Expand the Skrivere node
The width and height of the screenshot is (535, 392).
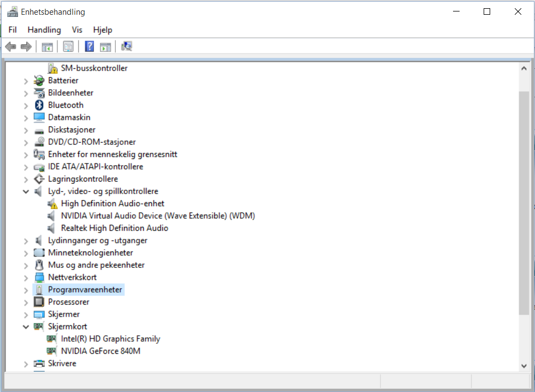pyautogui.click(x=26, y=364)
